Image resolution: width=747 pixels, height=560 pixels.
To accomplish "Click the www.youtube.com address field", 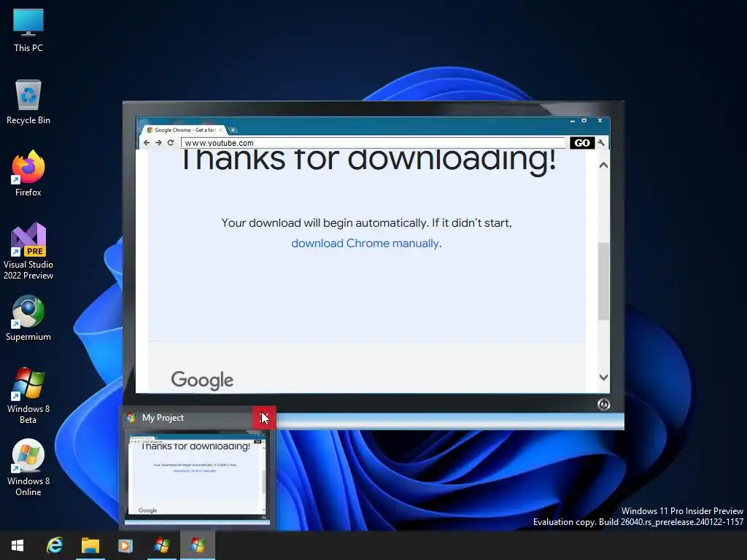I will (x=373, y=143).
